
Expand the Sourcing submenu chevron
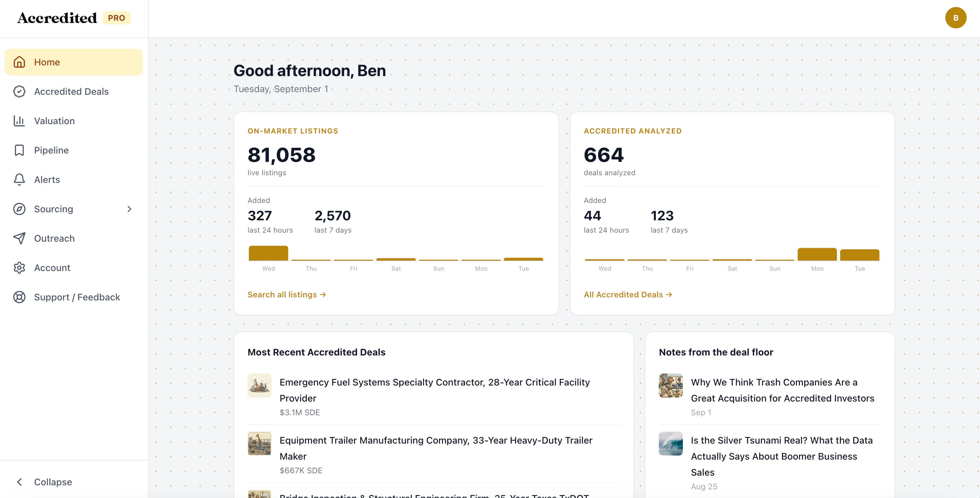tap(129, 209)
